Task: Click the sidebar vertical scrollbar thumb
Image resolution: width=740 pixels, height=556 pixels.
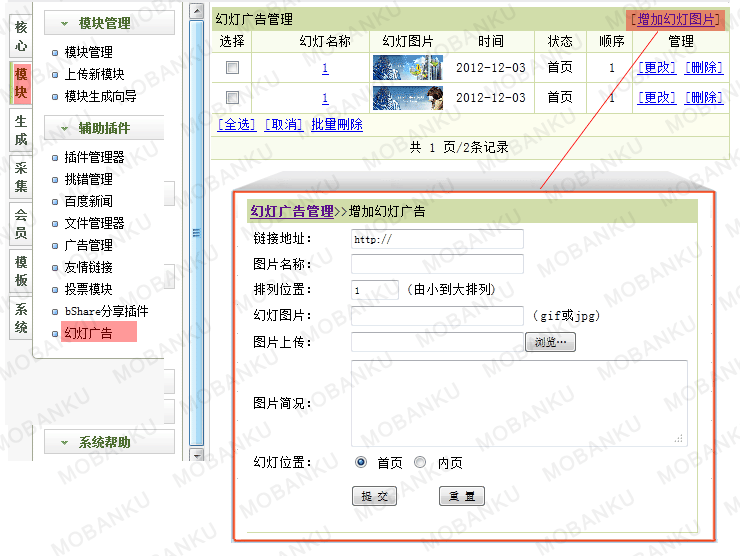Action: point(196,233)
